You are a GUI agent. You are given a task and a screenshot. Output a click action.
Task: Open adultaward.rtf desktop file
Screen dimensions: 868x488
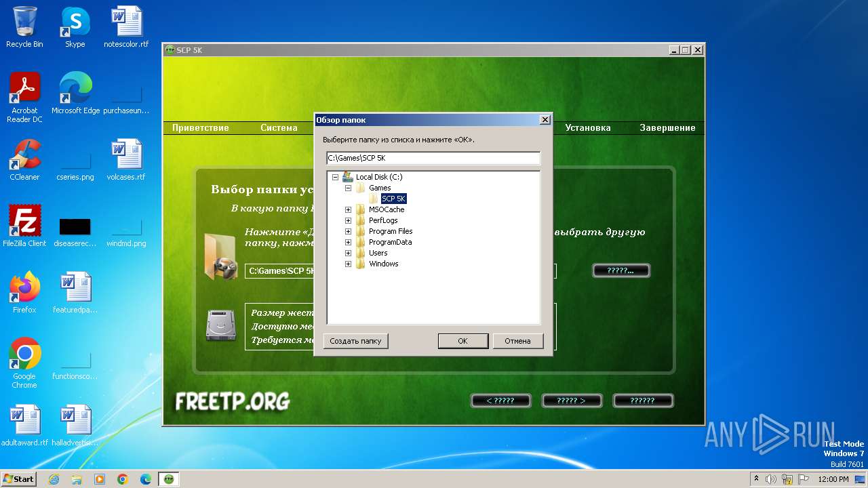24,426
